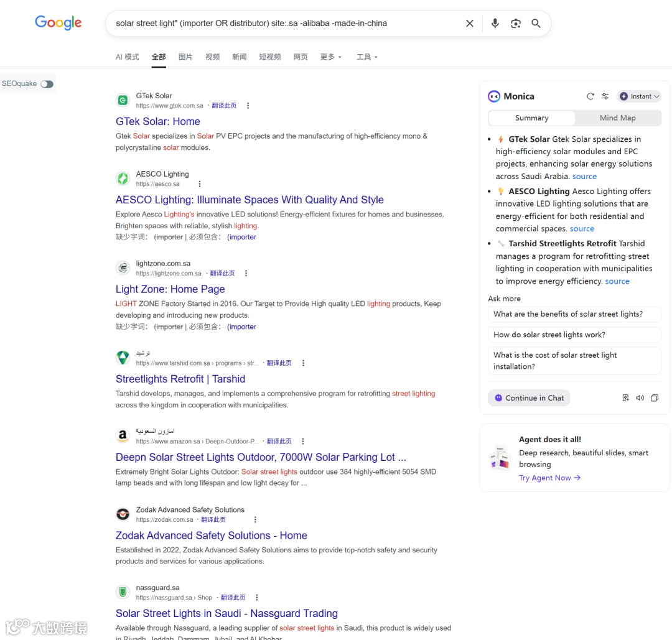Ask Monica how solar street lights work
The width and height of the screenshot is (672, 640).
click(574, 335)
